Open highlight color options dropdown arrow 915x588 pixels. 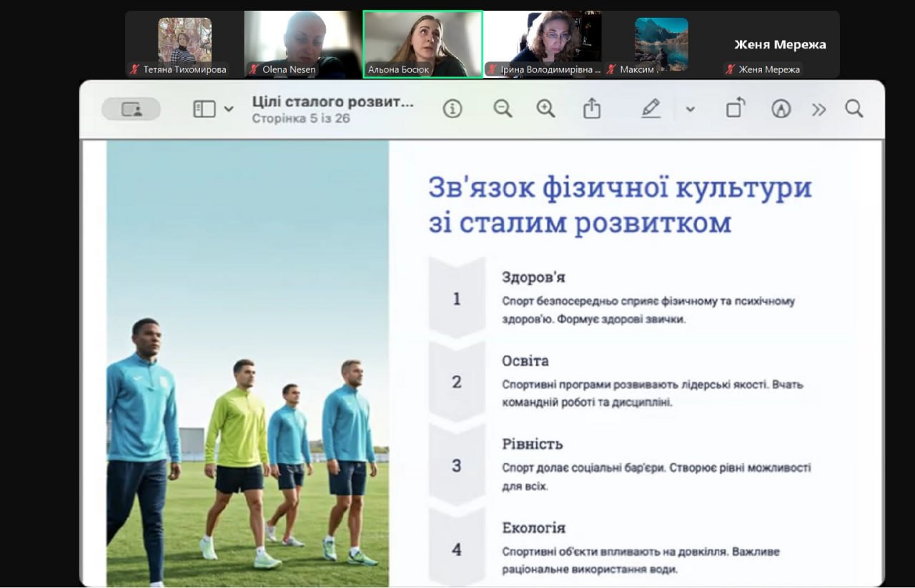point(690,109)
